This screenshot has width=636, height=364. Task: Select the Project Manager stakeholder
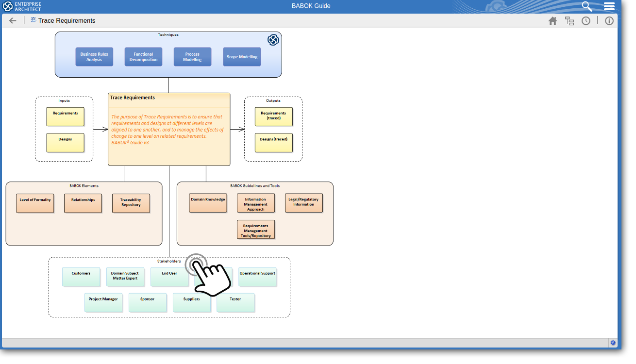click(x=103, y=302)
